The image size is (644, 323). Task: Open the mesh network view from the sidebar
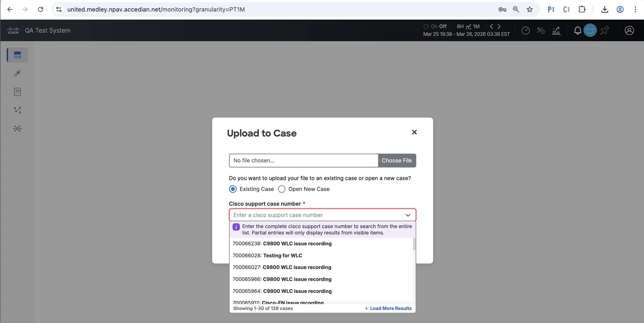(x=17, y=128)
